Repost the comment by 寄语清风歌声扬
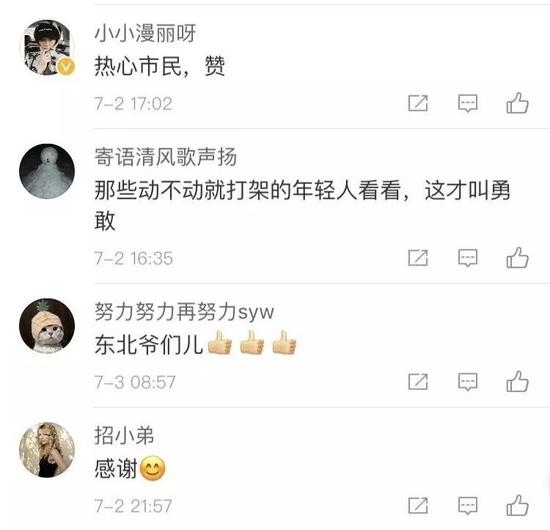 [x=418, y=258]
